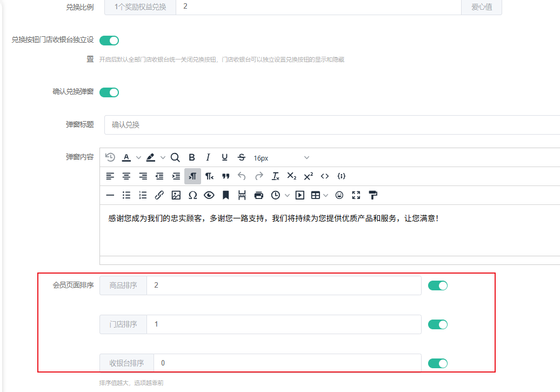Insert a table

(315, 195)
